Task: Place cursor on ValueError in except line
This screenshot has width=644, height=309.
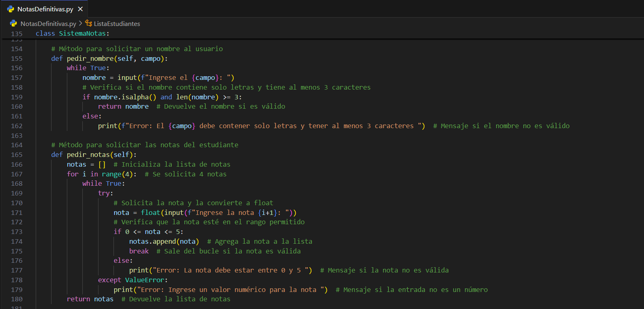Action: [144, 280]
